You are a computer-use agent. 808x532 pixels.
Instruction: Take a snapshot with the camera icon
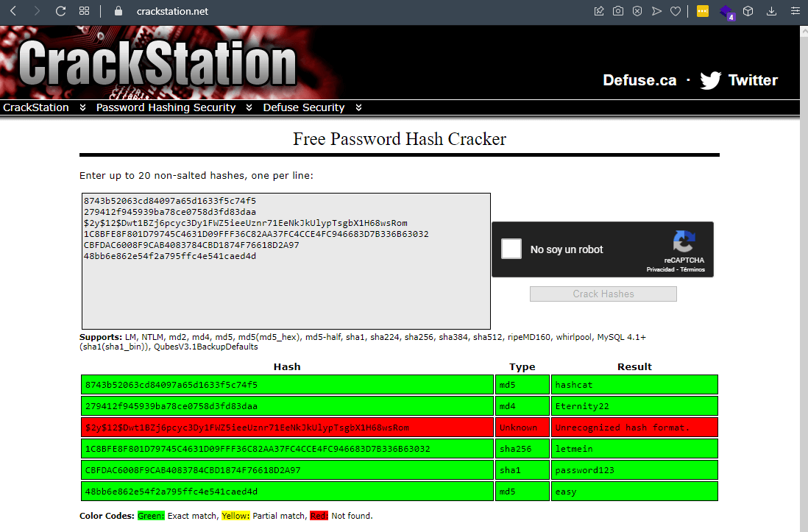coord(618,11)
